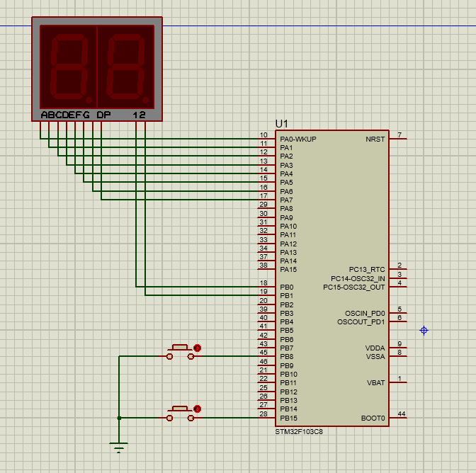Image resolution: width=476 pixels, height=473 pixels.
Task: Click the PC15-OSC32_OUT pin label
Action: coord(354,287)
